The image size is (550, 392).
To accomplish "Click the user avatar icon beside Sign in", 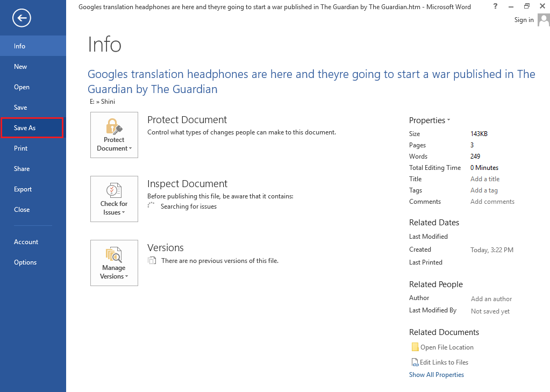I will 544,20.
